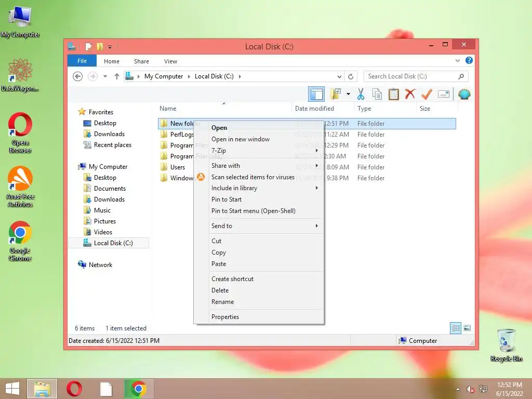Switch to the Share ribbon tab
532x399 pixels.
point(141,61)
